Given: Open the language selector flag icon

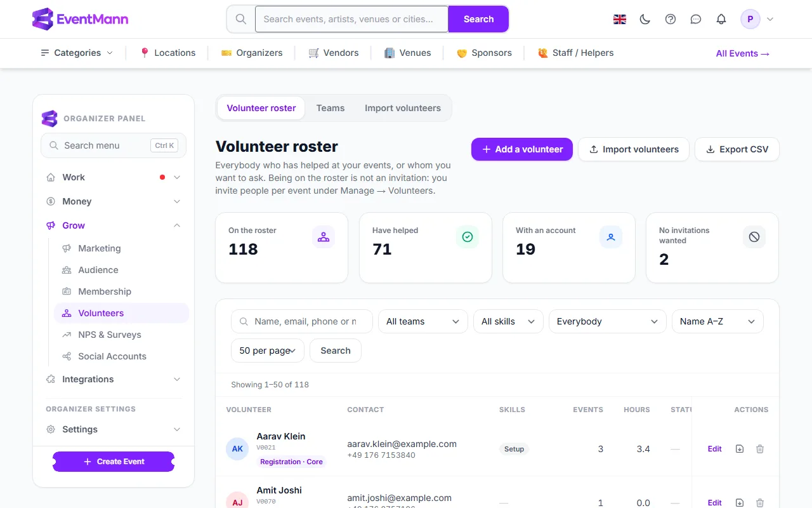Looking at the screenshot, I should point(620,19).
